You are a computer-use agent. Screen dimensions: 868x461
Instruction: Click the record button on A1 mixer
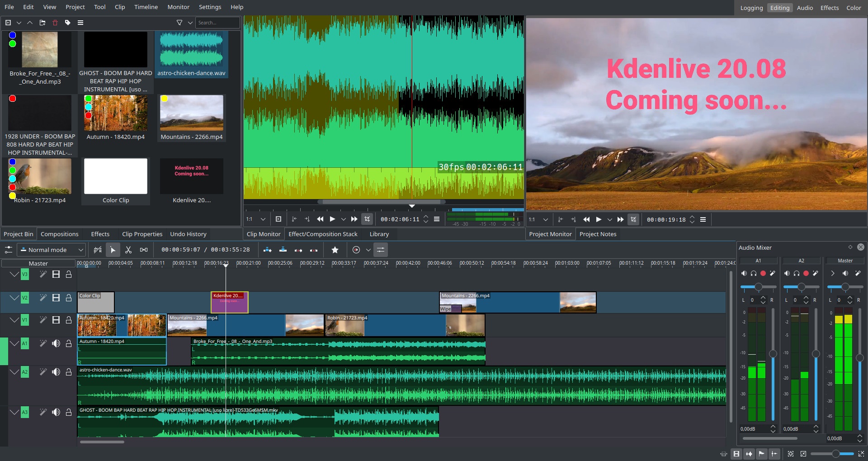[763, 273]
